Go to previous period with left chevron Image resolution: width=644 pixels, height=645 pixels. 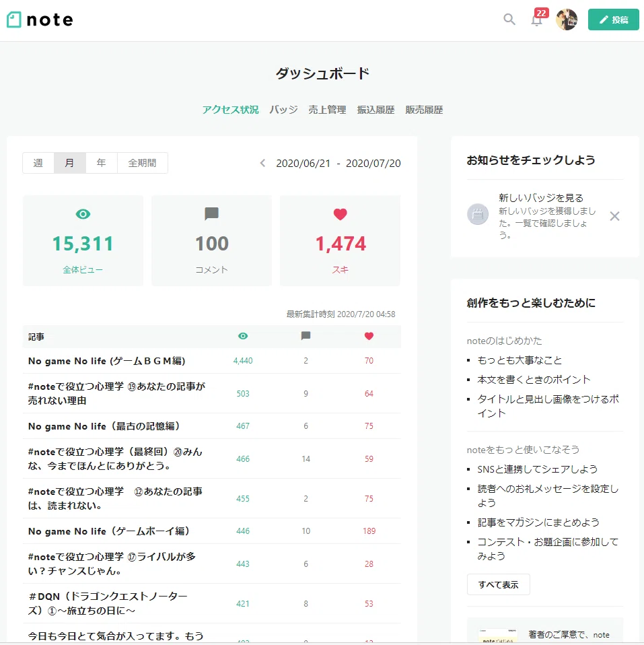click(x=262, y=164)
